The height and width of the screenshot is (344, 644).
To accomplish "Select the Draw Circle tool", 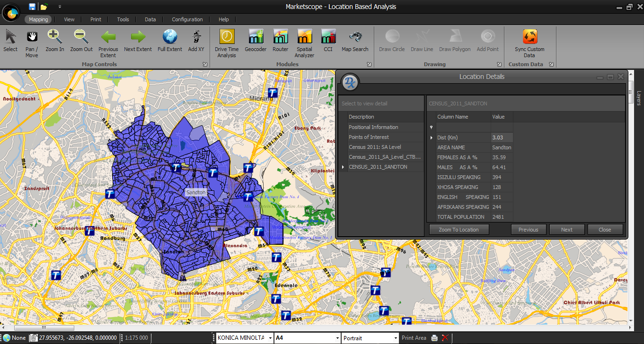I will [x=392, y=40].
